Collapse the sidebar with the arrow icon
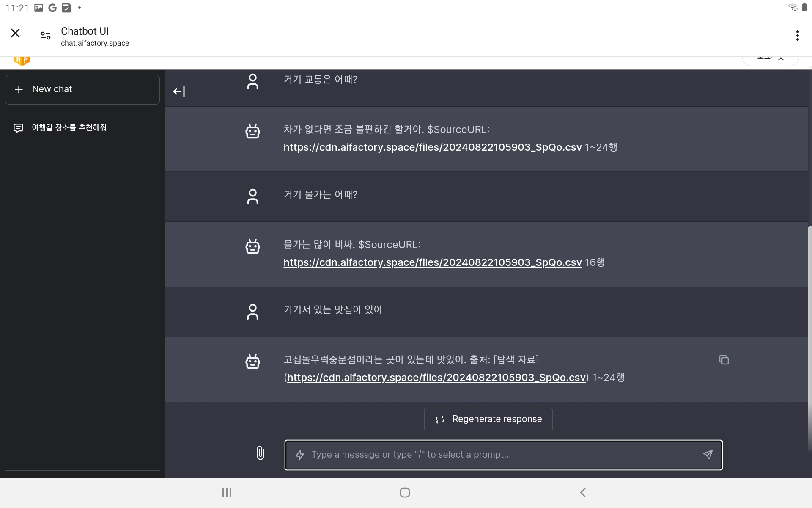 [179, 91]
